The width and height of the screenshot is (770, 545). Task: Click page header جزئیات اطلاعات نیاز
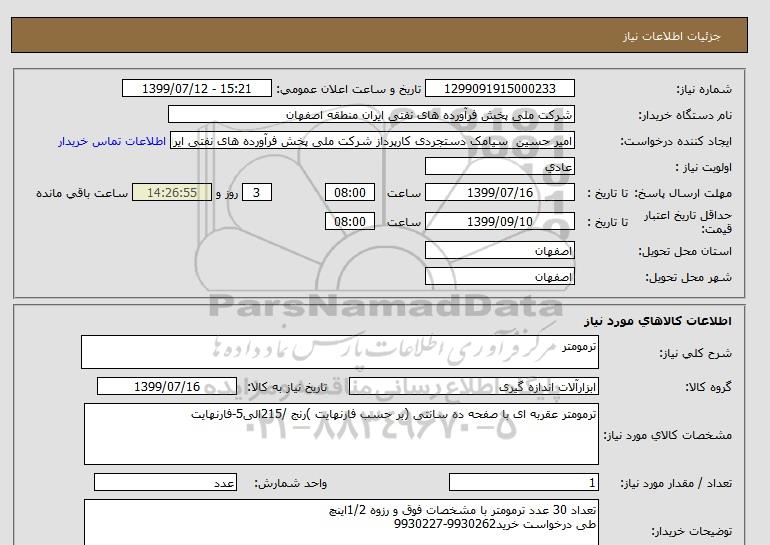(x=672, y=37)
